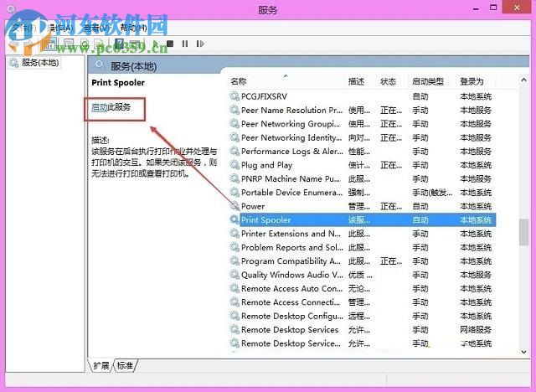Viewport: 536px width, 392px height.
Task: Click gear icon of Printer Extensions service
Action: pos(234,234)
